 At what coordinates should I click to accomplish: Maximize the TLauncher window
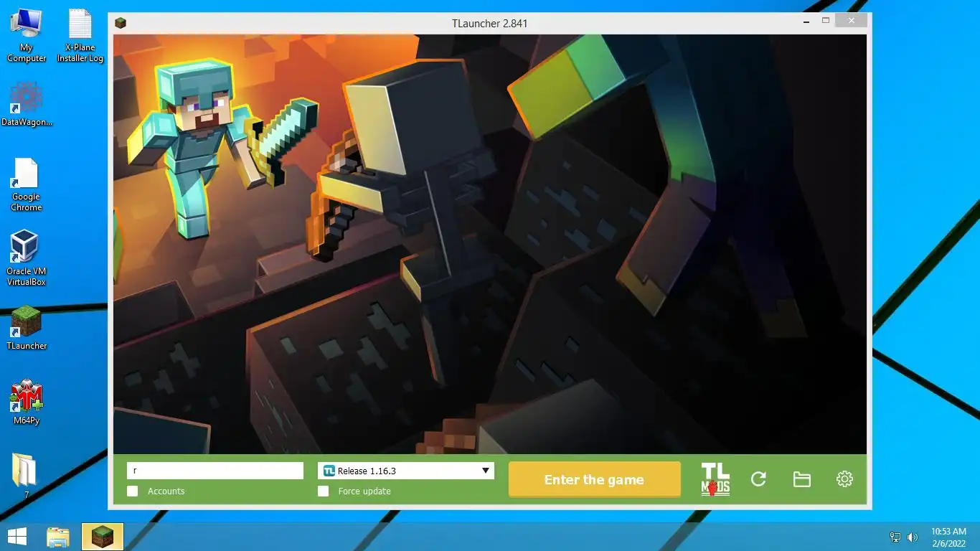(x=826, y=22)
